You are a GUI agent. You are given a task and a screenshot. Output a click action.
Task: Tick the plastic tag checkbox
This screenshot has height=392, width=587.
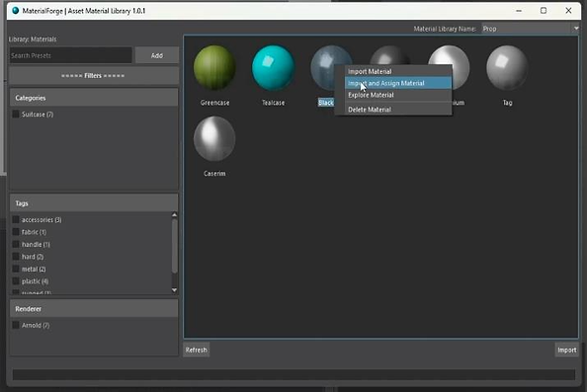pyautogui.click(x=16, y=280)
